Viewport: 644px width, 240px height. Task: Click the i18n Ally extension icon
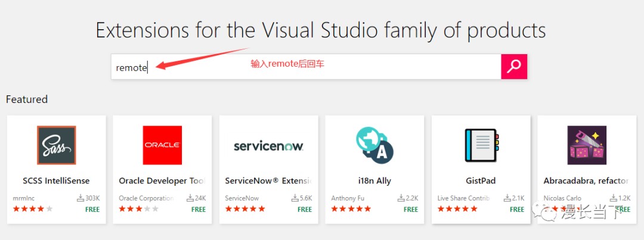[374, 145]
